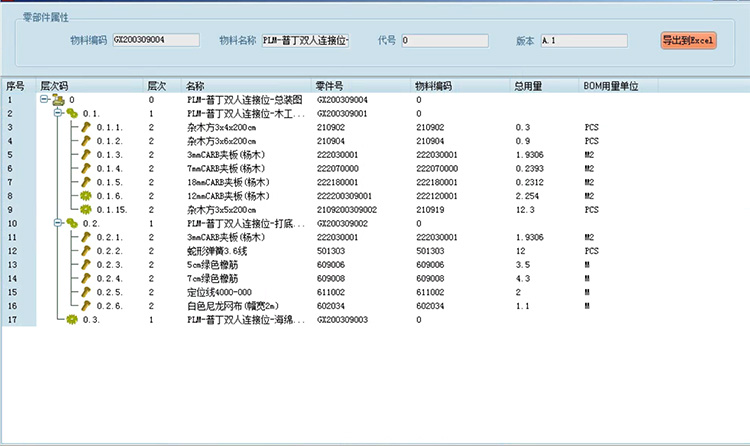
Task: Click the bolt icon for part 0.1.1.
Action: (87, 128)
